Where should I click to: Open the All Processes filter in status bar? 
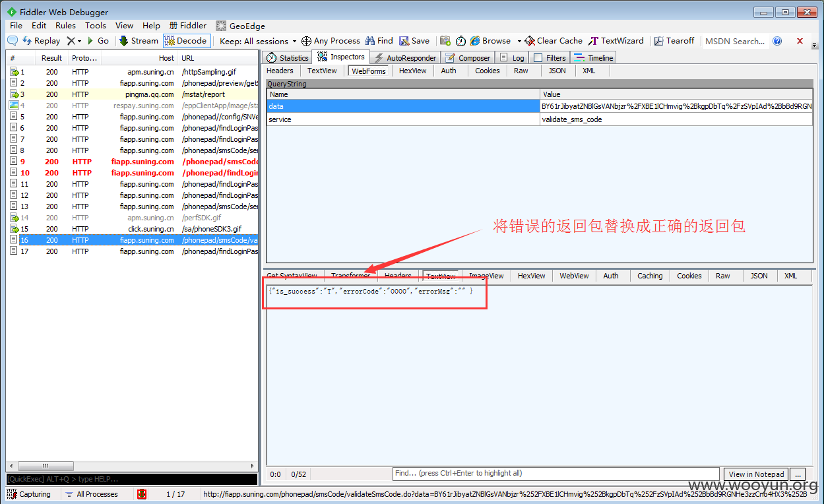92,494
